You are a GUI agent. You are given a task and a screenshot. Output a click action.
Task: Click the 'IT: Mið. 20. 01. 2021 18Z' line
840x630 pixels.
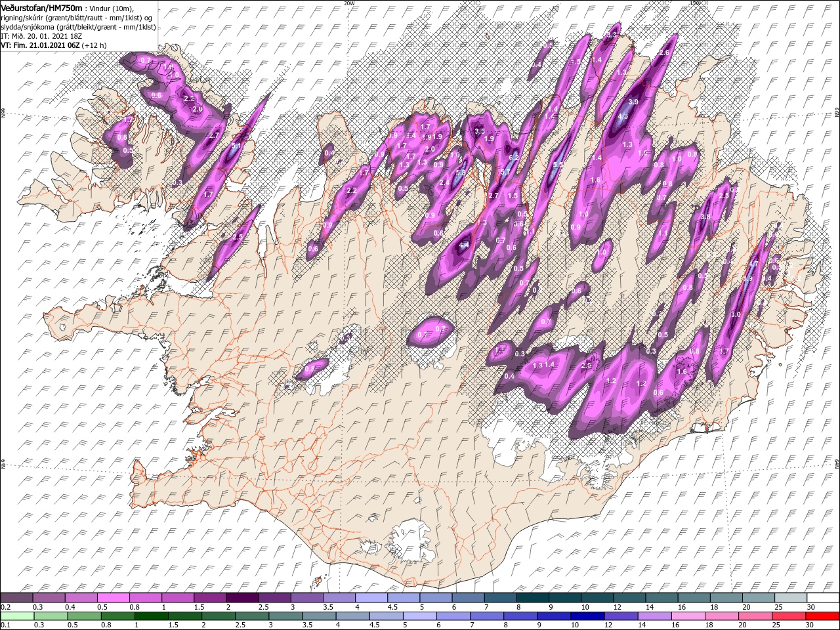pyautogui.click(x=41, y=36)
